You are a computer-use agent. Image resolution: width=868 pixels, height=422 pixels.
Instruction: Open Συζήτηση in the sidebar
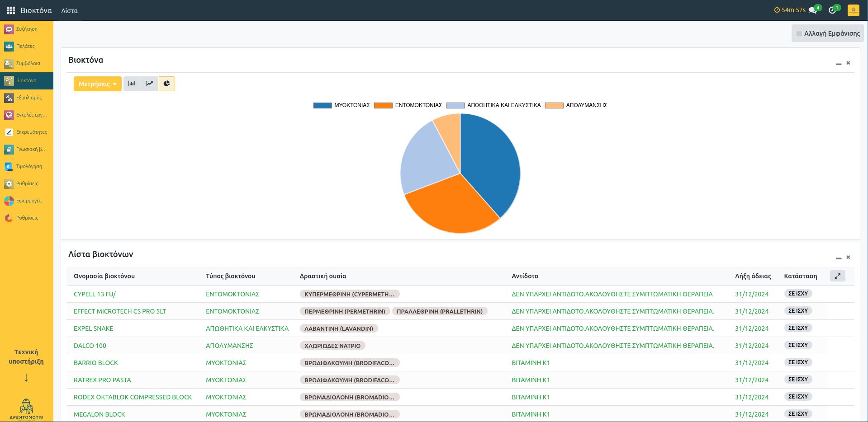[27, 29]
